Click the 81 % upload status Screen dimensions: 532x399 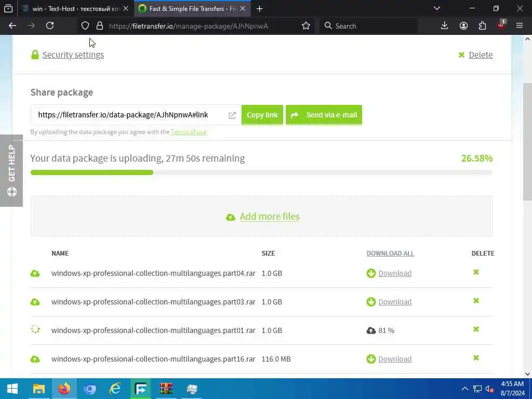[x=387, y=330]
